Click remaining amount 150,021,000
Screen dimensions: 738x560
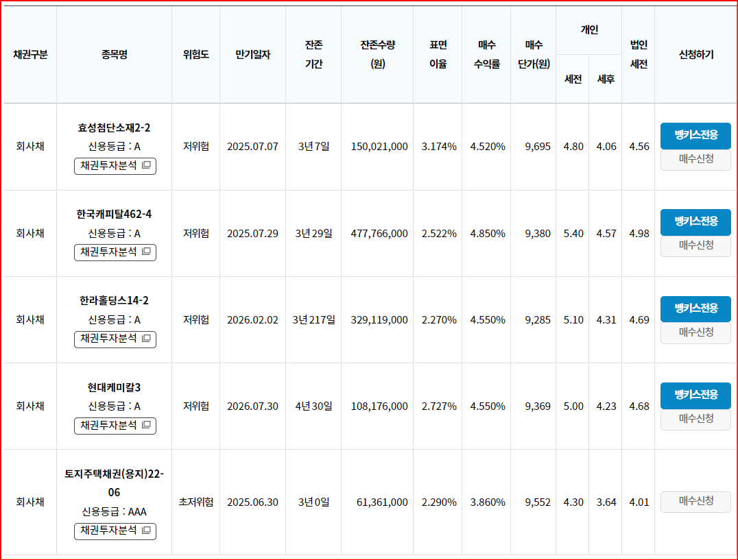[x=379, y=147]
